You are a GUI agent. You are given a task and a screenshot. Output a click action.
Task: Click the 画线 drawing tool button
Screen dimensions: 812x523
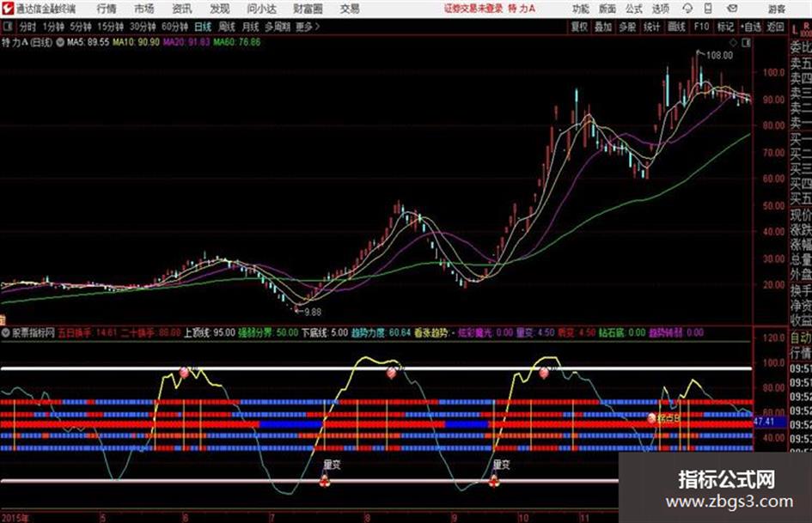tap(675, 27)
